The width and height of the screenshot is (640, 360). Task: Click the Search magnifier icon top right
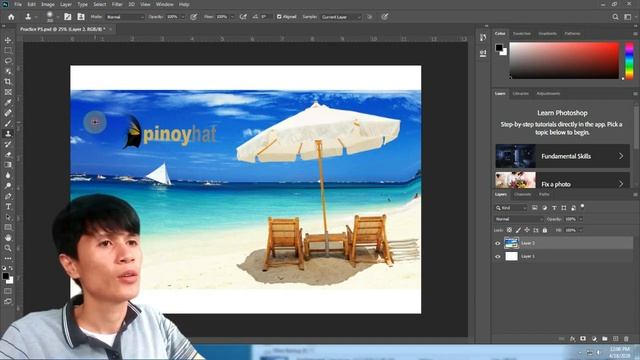615,17
